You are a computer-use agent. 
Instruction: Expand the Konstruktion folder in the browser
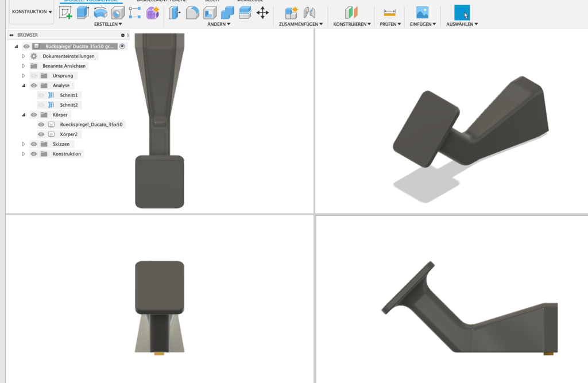click(x=23, y=154)
